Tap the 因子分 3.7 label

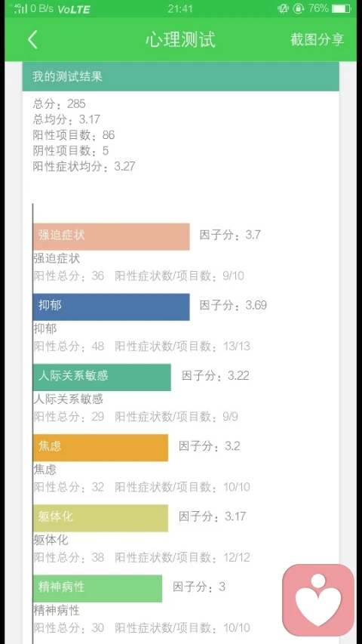[x=230, y=235]
